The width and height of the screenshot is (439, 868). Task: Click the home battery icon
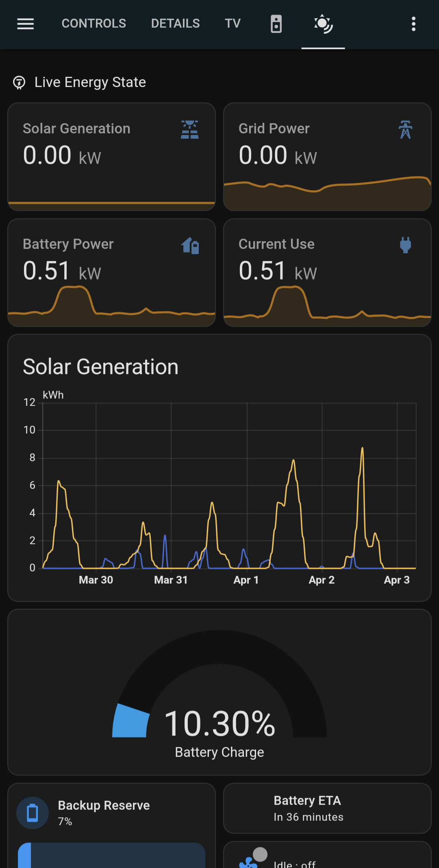(x=189, y=246)
